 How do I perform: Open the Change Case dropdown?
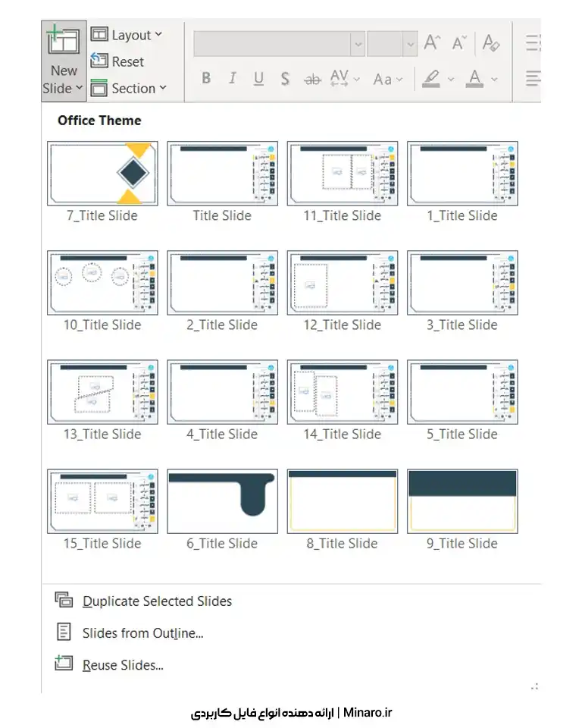(388, 78)
